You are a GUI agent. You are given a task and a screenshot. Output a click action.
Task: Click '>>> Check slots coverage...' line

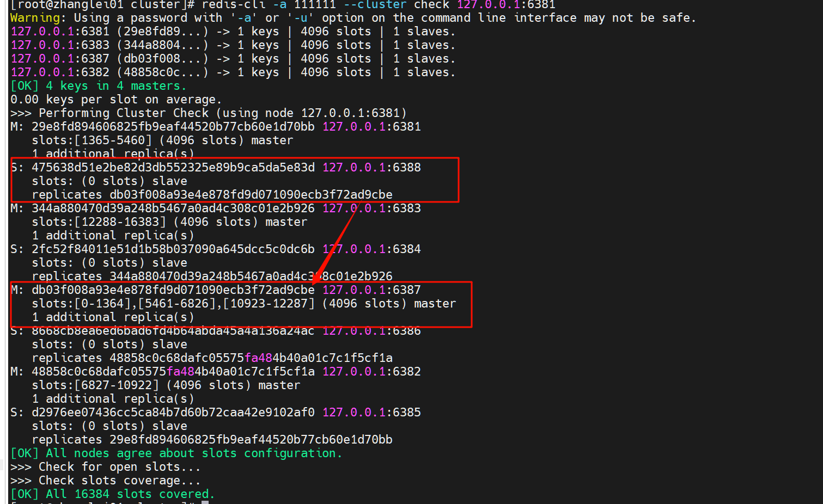105,481
